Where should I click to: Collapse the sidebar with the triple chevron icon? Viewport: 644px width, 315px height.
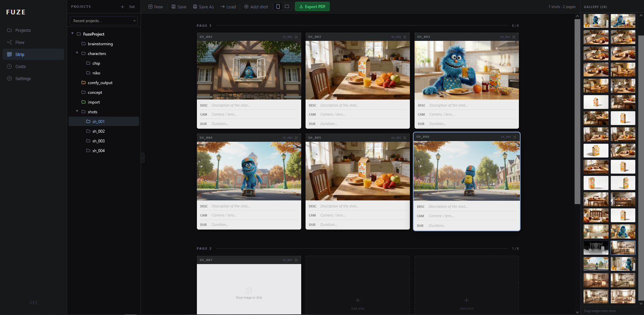[34, 303]
